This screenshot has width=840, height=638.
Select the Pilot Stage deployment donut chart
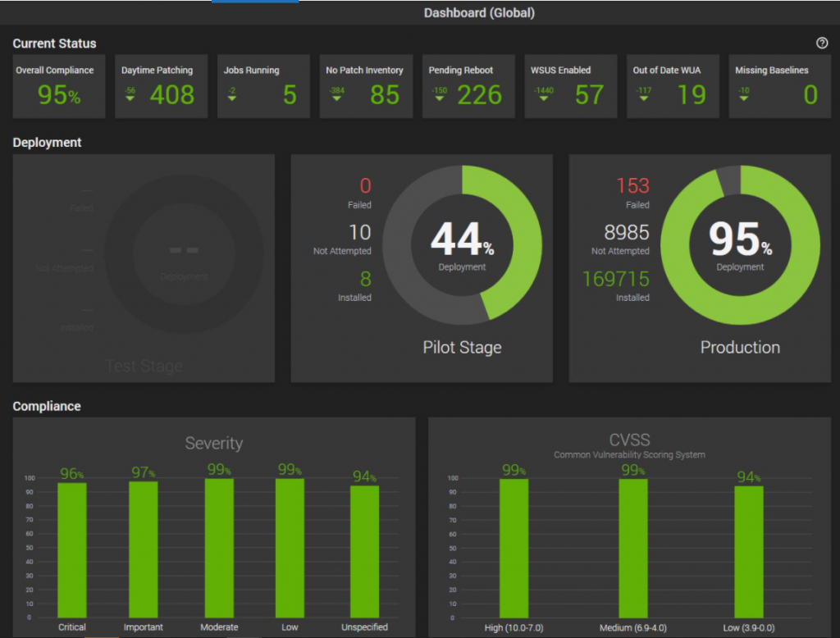click(x=463, y=245)
